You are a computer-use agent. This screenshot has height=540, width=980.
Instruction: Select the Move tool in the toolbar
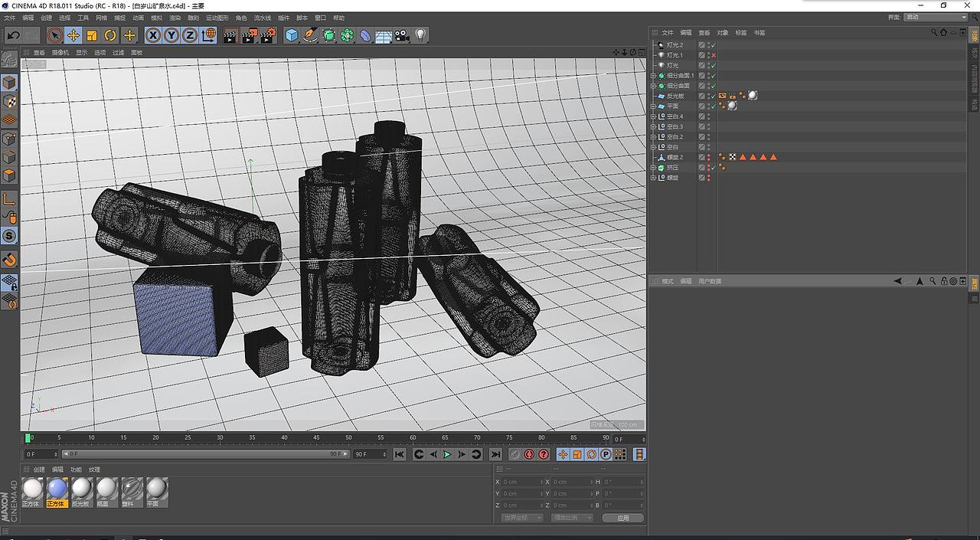73,35
